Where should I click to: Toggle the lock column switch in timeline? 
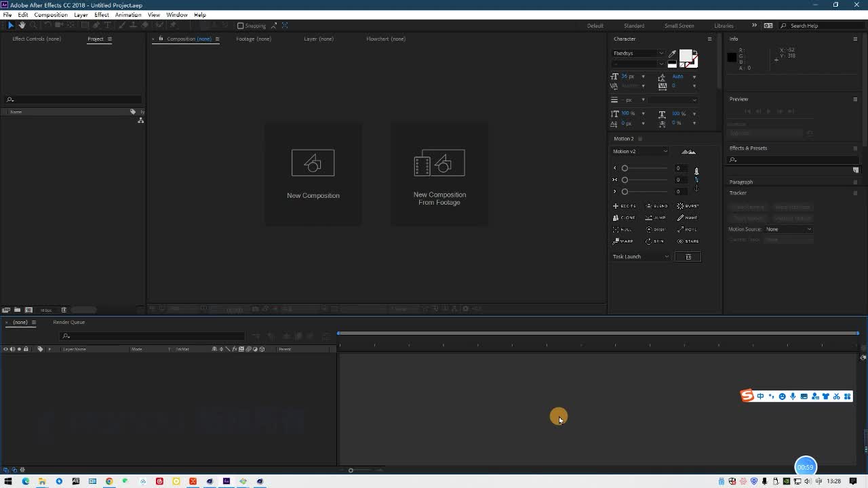click(x=26, y=349)
